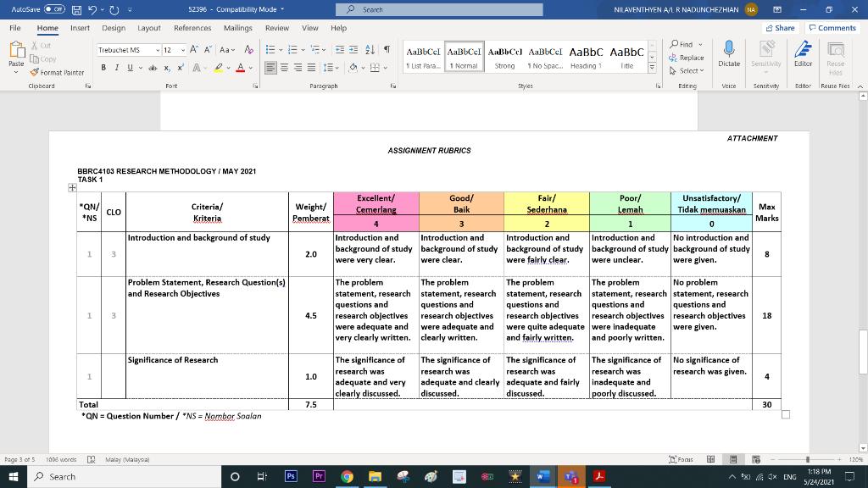The width and height of the screenshot is (868, 488).
Task: Open Word in the taskbar
Action: [543, 477]
